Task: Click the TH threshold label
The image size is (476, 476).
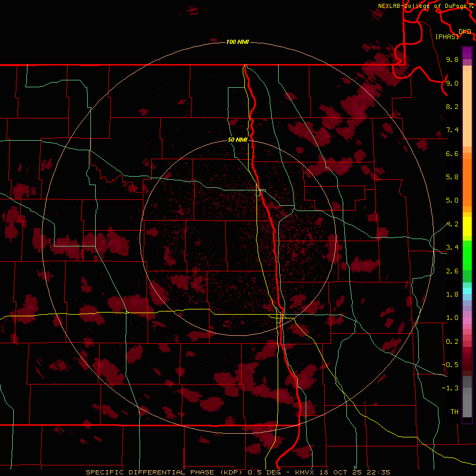Action: pyautogui.click(x=454, y=412)
